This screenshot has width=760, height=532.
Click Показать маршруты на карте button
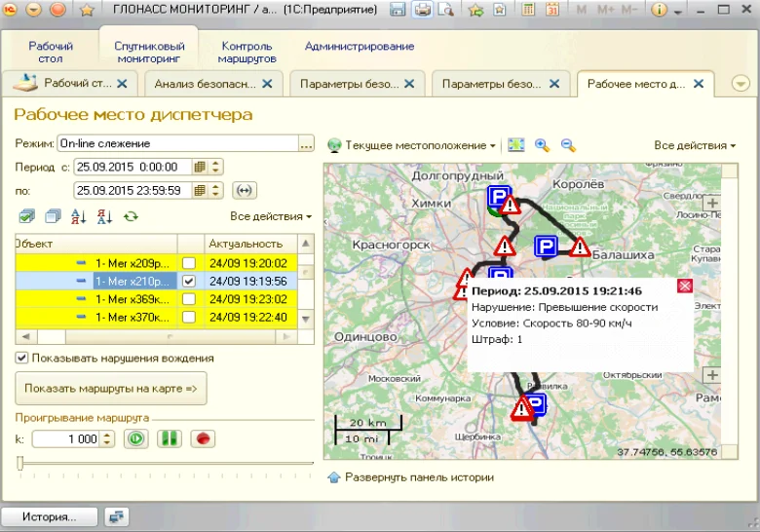coord(111,388)
